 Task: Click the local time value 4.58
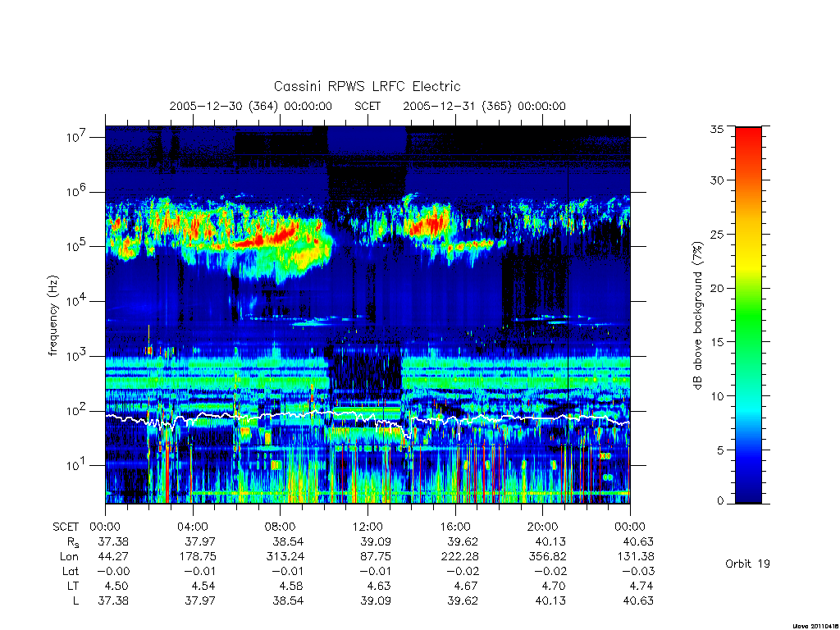pos(291,586)
